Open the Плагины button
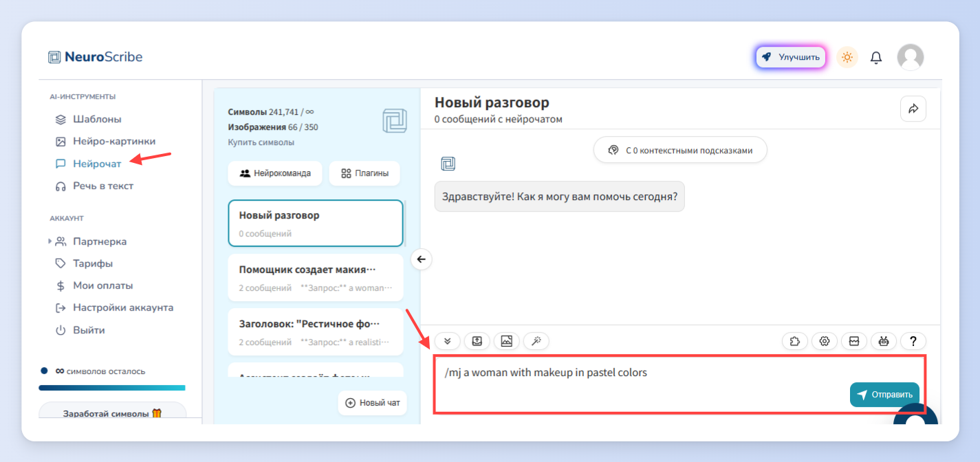980x462 pixels. (364, 173)
